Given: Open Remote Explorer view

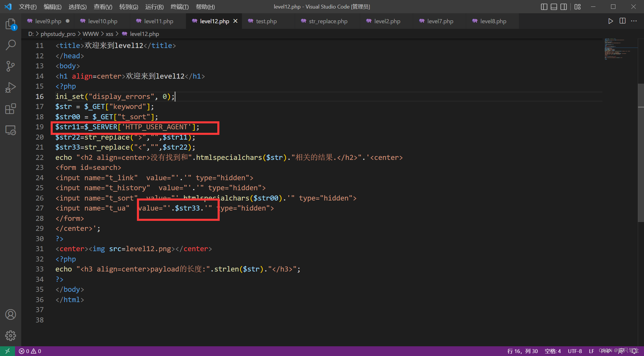Looking at the screenshot, I should tap(11, 130).
